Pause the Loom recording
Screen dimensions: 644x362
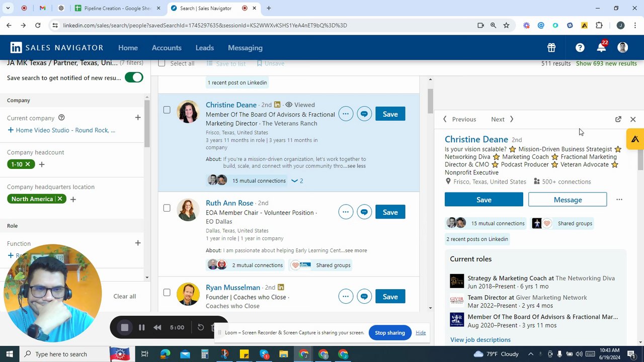[x=142, y=327]
